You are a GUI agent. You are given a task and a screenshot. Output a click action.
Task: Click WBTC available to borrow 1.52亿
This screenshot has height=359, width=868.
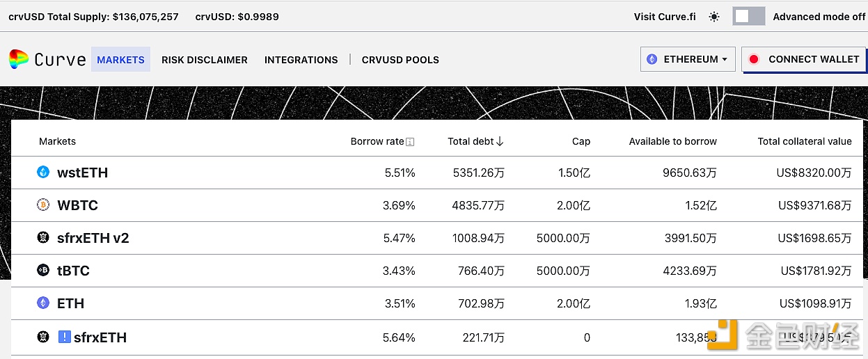coord(701,205)
